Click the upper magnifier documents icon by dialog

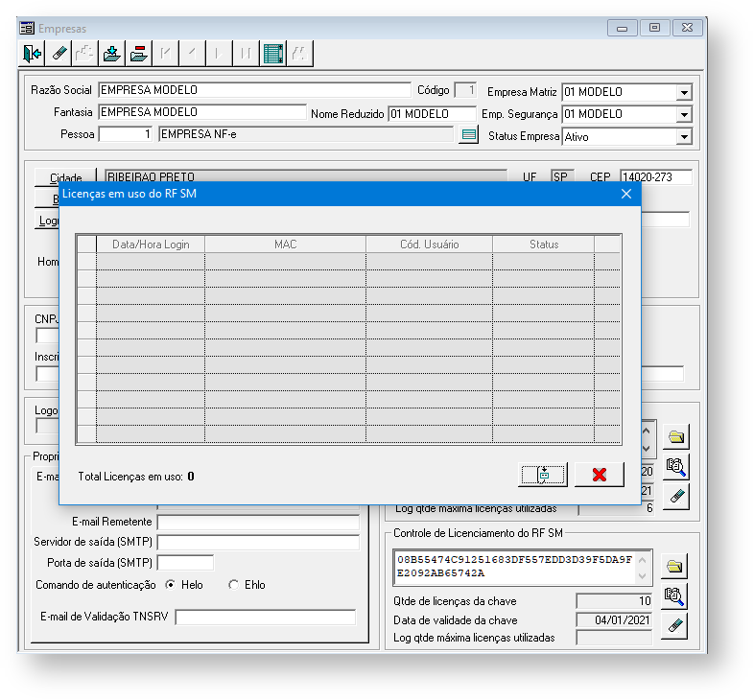tap(676, 466)
